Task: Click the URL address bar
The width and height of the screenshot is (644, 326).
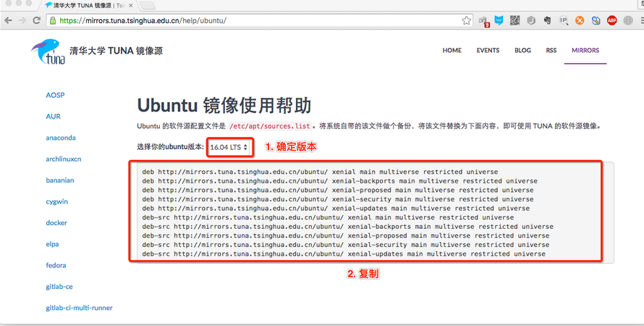Action: click(259, 20)
